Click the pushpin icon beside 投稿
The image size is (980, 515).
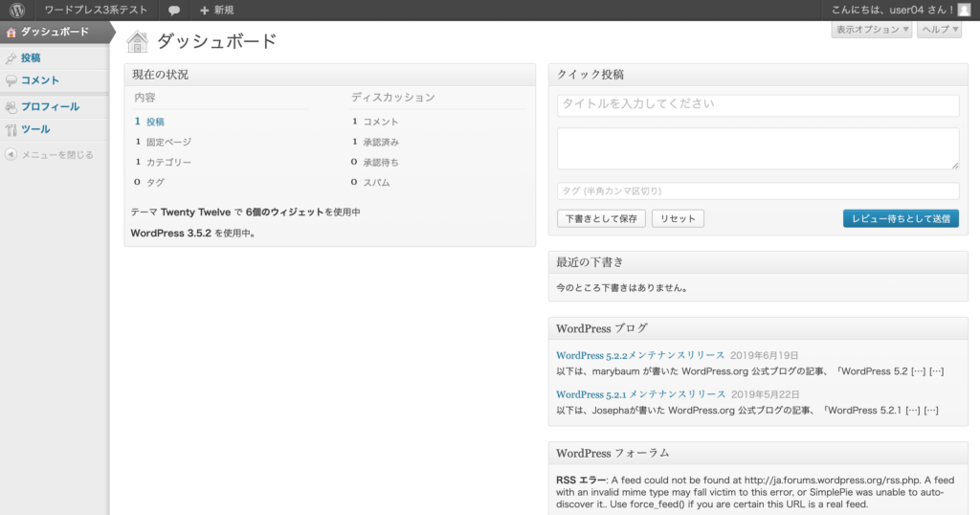11,58
